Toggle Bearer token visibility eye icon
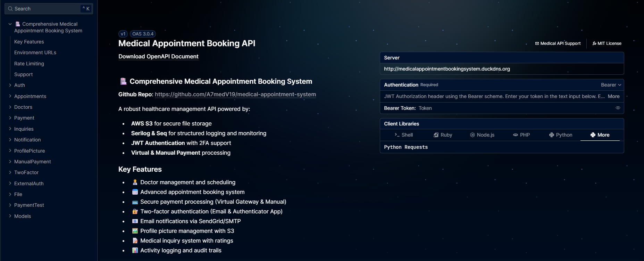Viewport: 644px width, 261px height. pyautogui.click(x=618, y=108)
